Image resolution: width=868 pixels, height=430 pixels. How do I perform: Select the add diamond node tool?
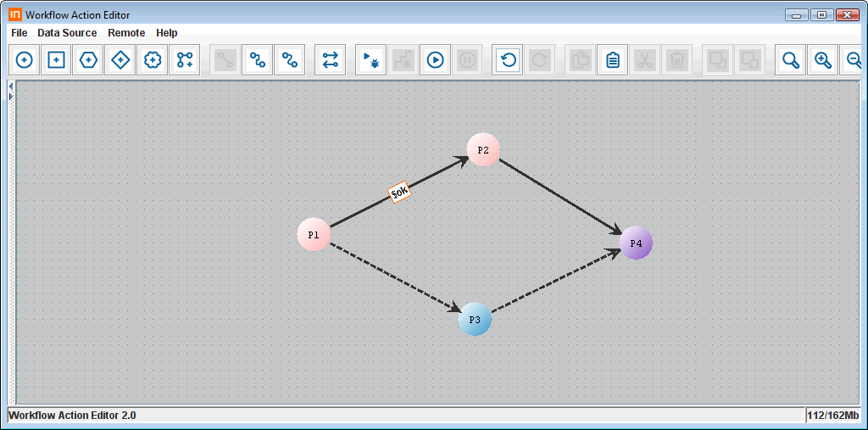point(120,60)
